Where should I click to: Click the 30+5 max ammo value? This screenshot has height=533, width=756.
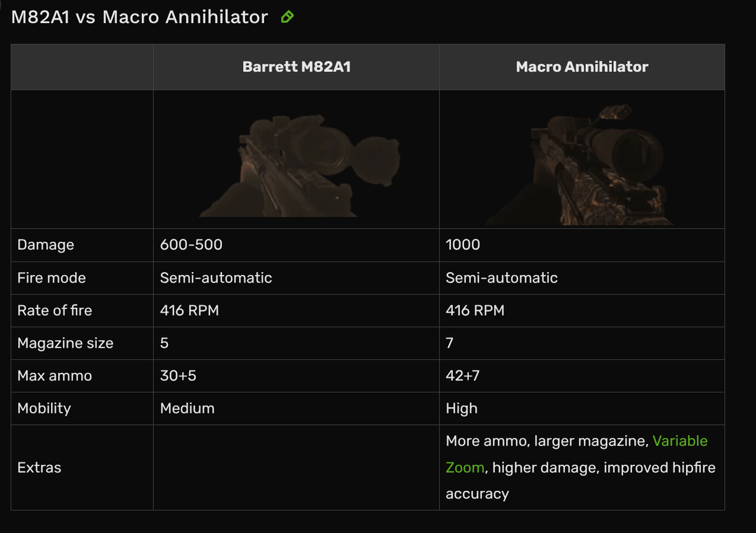pyautogui.click(x=178, y=376)
